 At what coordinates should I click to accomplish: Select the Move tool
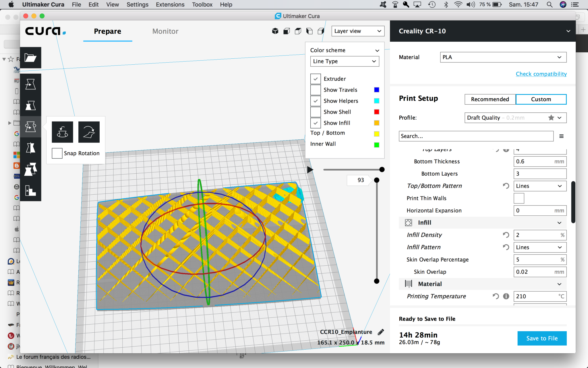coord(30,84)
